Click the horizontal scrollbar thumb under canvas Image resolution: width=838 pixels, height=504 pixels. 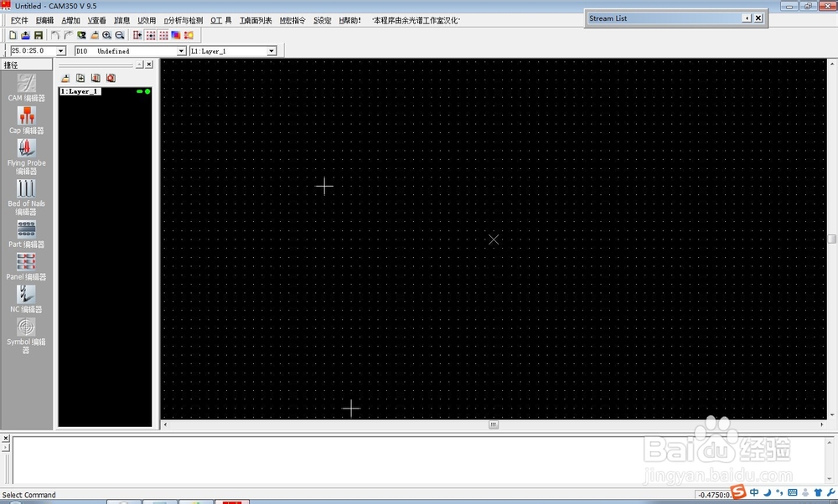coord(494,425)
